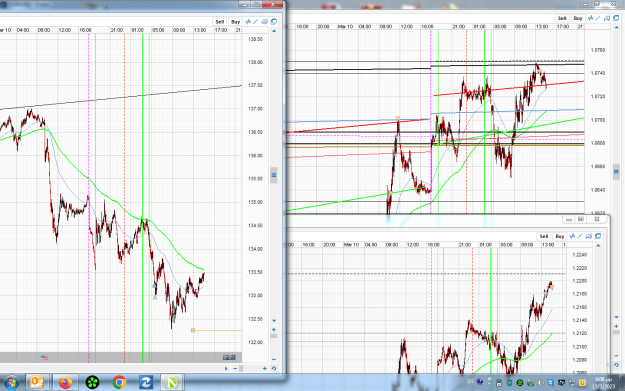This screenshot has width=625, height=391.
Task: Click 1.0740 label on top-right price axis
Action: coord(597,73)
